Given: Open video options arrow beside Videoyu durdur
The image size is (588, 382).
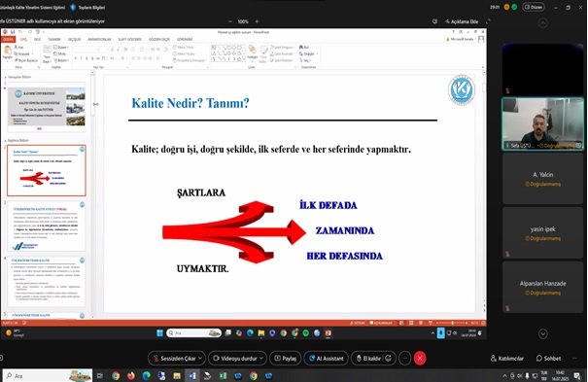Looking at the screenshot, I should point(262,359).
